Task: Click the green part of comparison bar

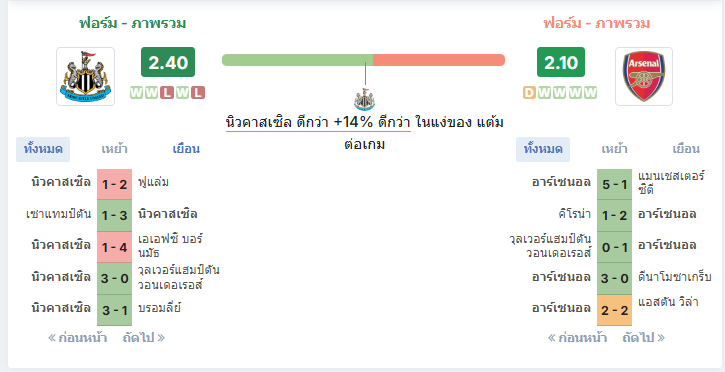Action: point(297,60)
